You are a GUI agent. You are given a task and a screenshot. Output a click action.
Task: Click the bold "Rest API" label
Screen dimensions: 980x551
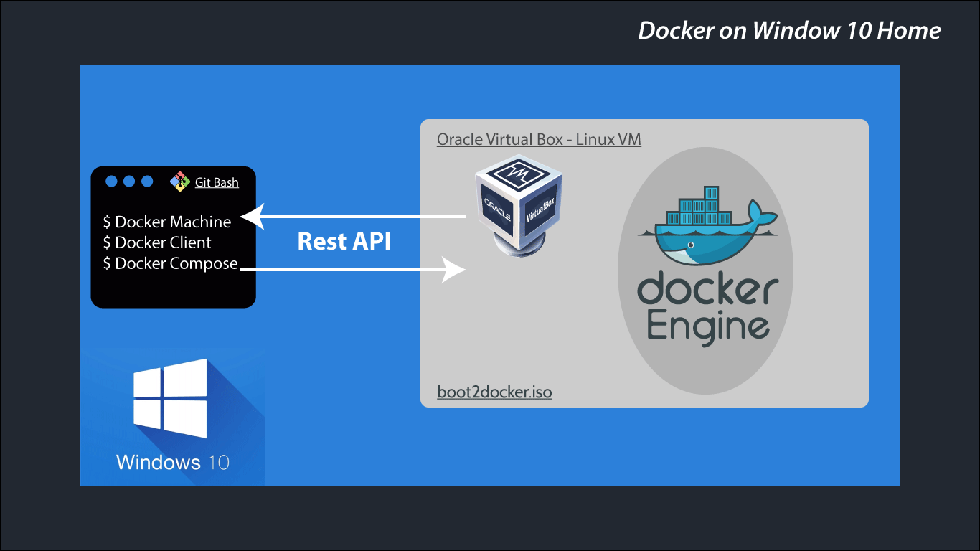pyautogui.click(x=344, y=242)
